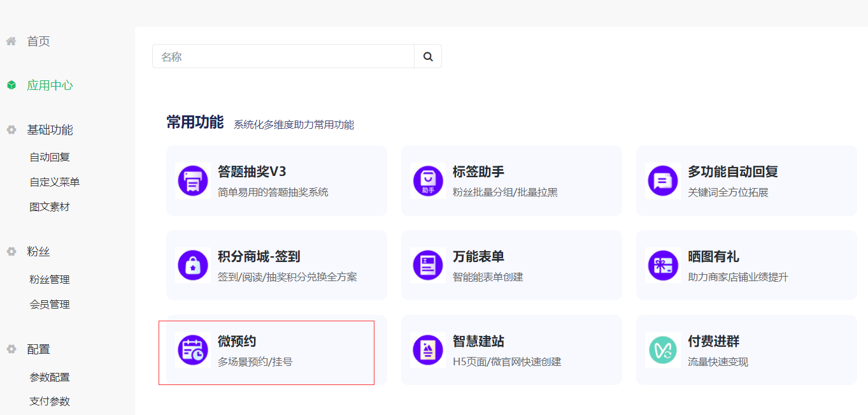Image resolution: width=868 pixels, height=415 pixels.
Task: Open the 微预约 title link
Action: click(237, 341)
